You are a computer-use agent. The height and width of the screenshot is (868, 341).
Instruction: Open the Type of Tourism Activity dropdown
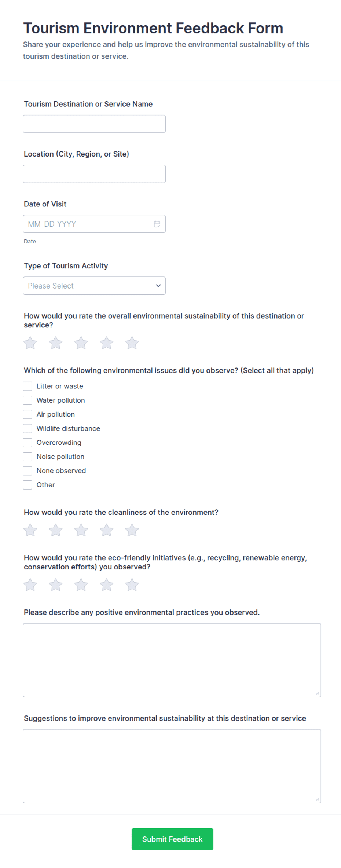point(94,286)
